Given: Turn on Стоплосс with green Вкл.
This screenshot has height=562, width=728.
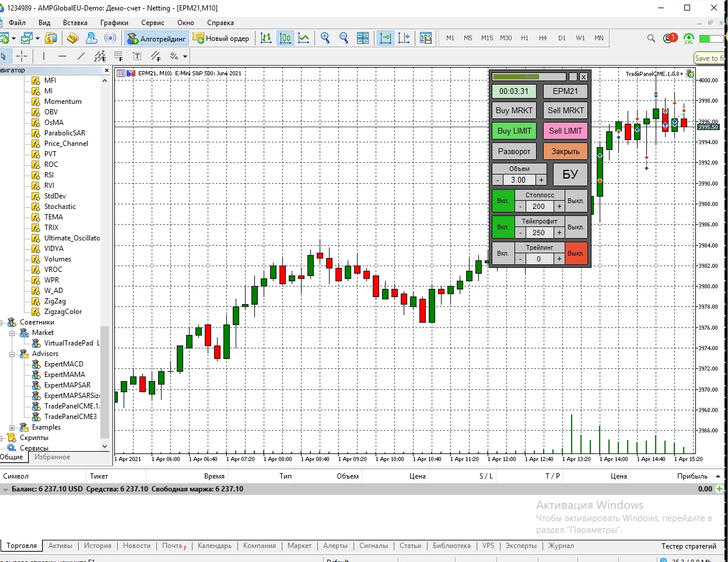Looking at the screenshot, I should (x=503, y=201).
